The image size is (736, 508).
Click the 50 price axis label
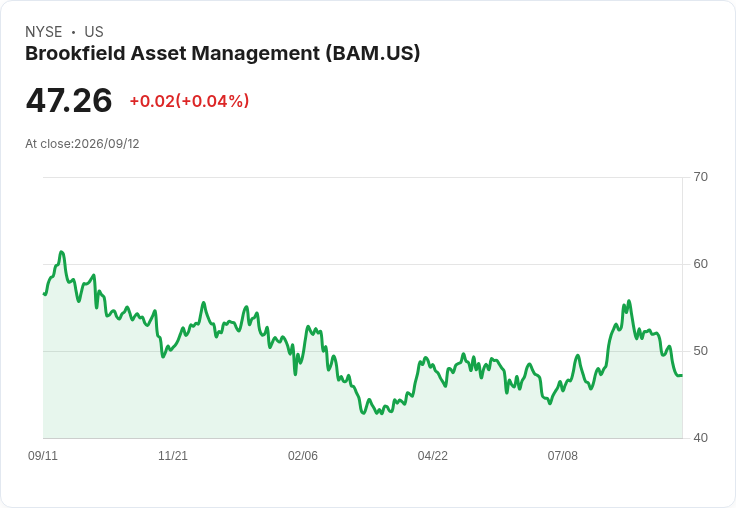pos(700,351)
